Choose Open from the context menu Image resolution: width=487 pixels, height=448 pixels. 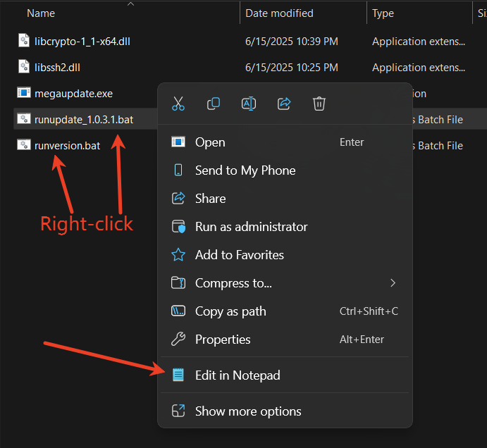[x=285, y=142]
